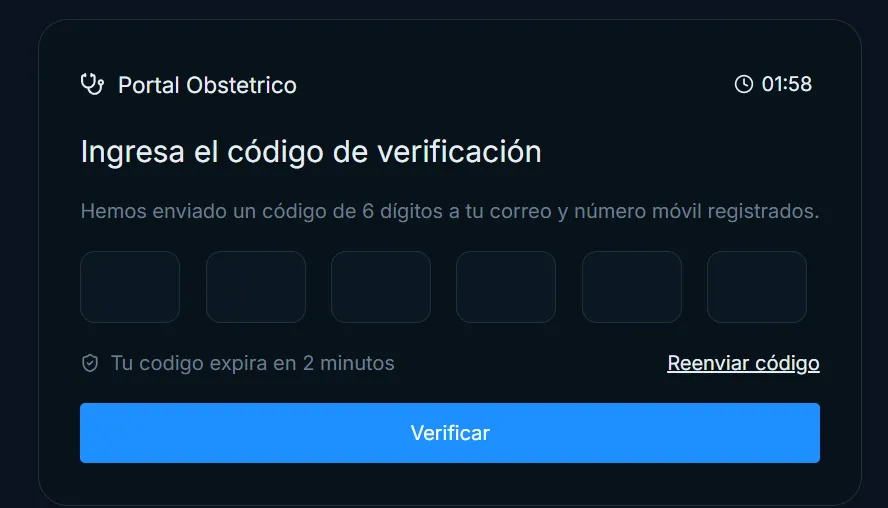888x508 pixels.
Task: Submit with the Verificar button
Action: (x=450, y=433)
